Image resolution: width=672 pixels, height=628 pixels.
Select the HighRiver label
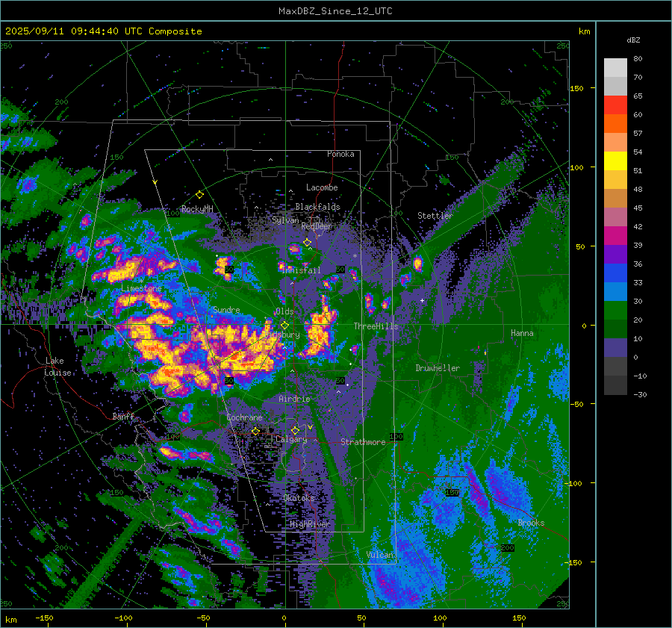(310, 524)
